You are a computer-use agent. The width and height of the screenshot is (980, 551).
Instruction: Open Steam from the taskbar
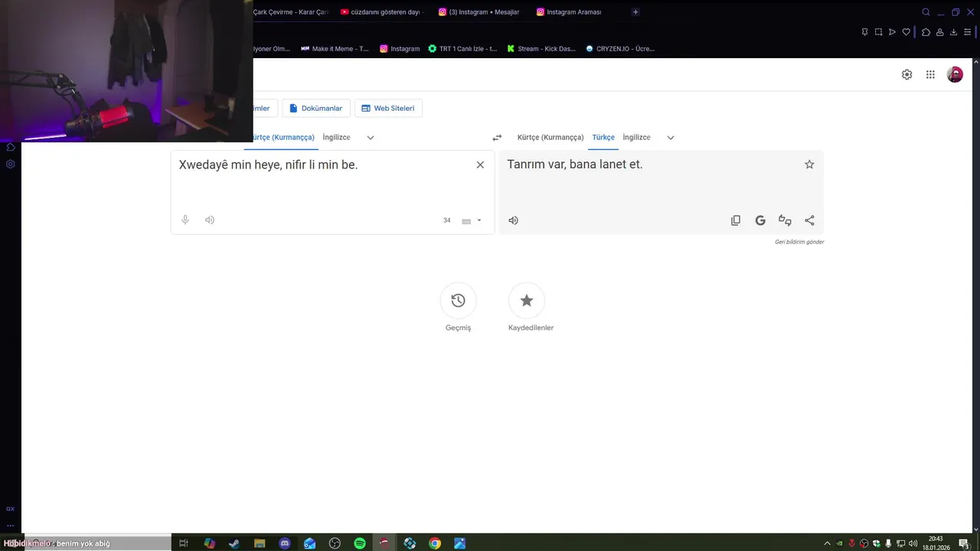[x=234, y=543]
